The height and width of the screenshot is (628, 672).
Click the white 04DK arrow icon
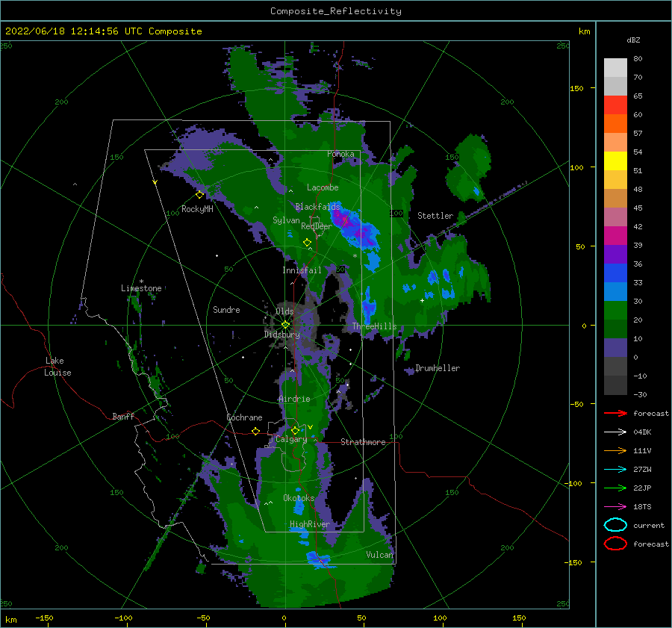[615, 432]
